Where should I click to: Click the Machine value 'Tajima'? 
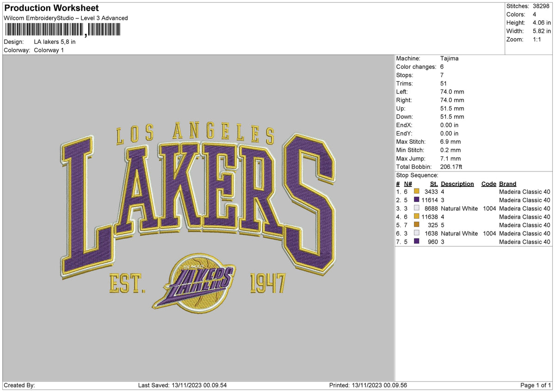(x=450, y=59)
